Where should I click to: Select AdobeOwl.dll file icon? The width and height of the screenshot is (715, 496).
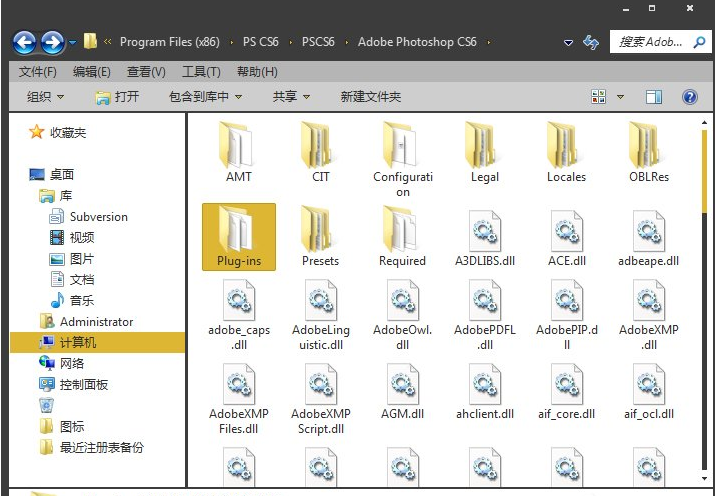point(403,300)
